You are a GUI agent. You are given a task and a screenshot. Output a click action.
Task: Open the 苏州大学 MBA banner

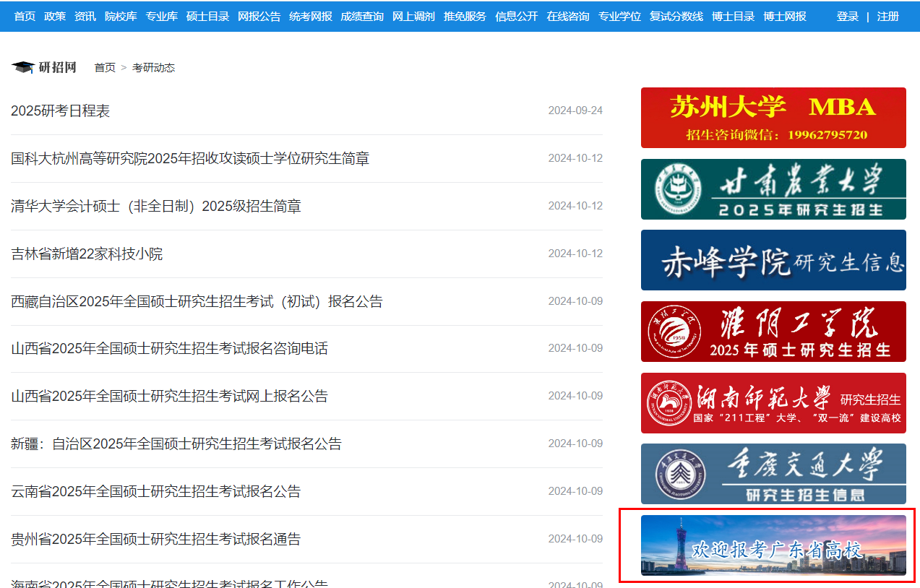point(773,118)
